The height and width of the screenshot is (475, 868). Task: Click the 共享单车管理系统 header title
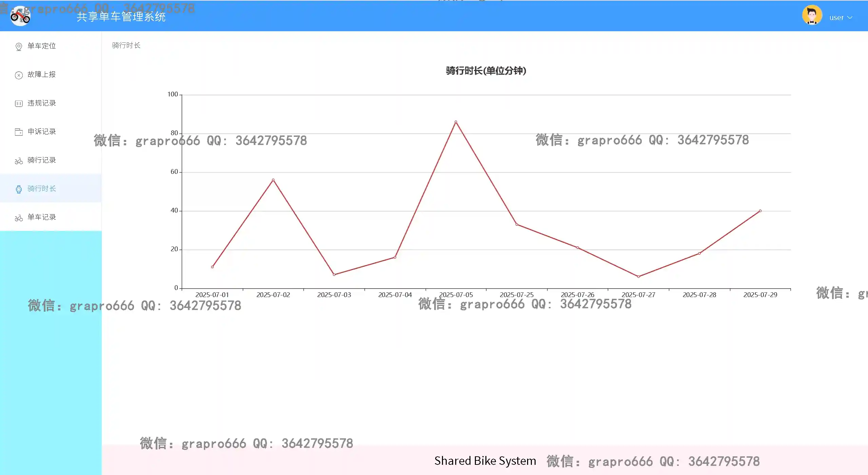point(121,17)
